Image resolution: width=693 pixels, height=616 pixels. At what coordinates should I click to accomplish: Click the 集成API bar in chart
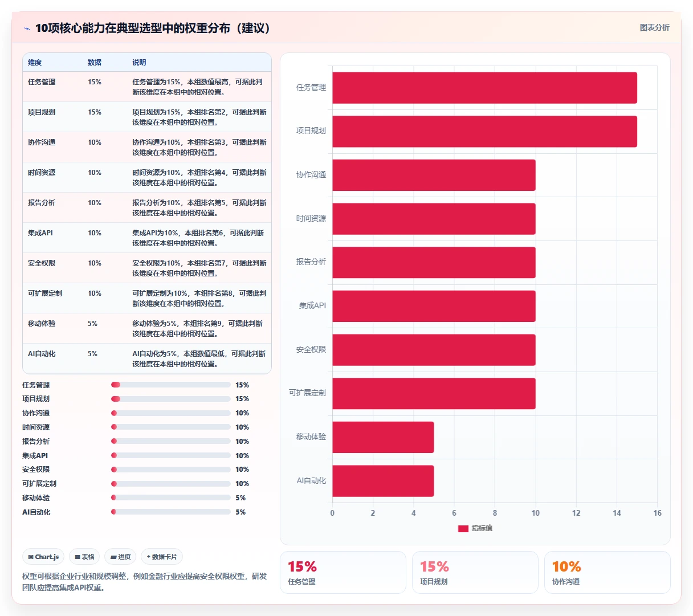pyautogui.click(x=434, y=306)
